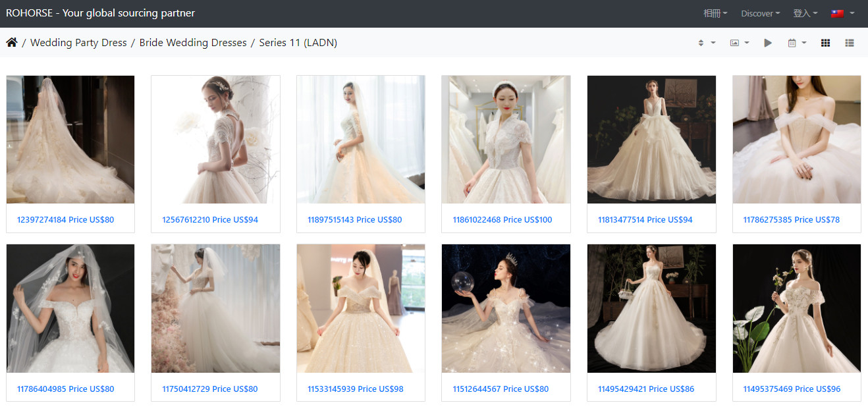Open thumbnail of dress 11786275385
This screenshot has height=407, width=868.
[x=796, y=139]
